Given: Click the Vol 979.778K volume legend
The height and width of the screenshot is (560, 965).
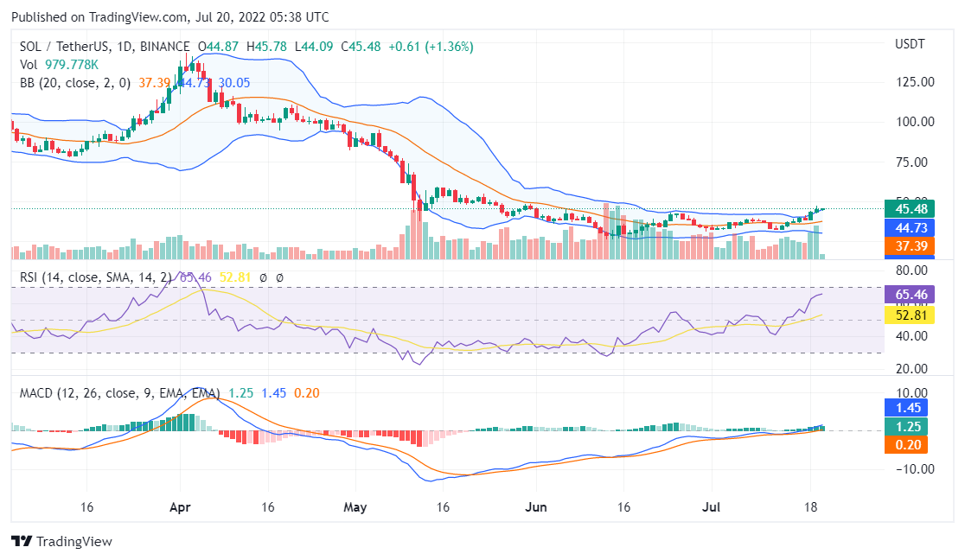Looking at the screenshot, I should point(59,64).
